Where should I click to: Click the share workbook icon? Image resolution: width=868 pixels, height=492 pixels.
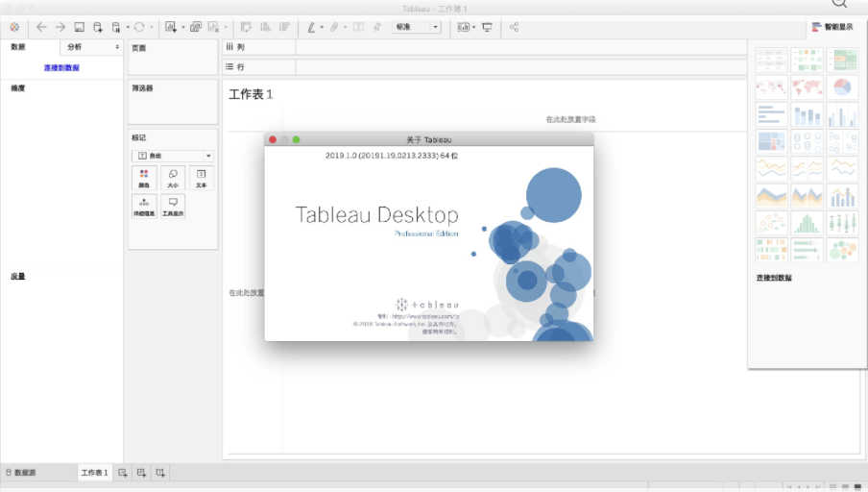(514, 27)
